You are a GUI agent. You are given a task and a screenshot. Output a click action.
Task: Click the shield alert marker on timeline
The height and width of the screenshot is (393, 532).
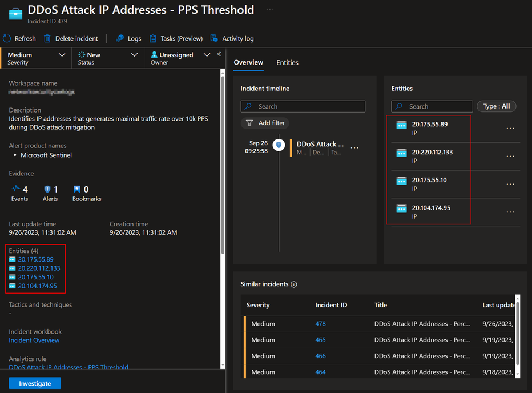point(279,145)
